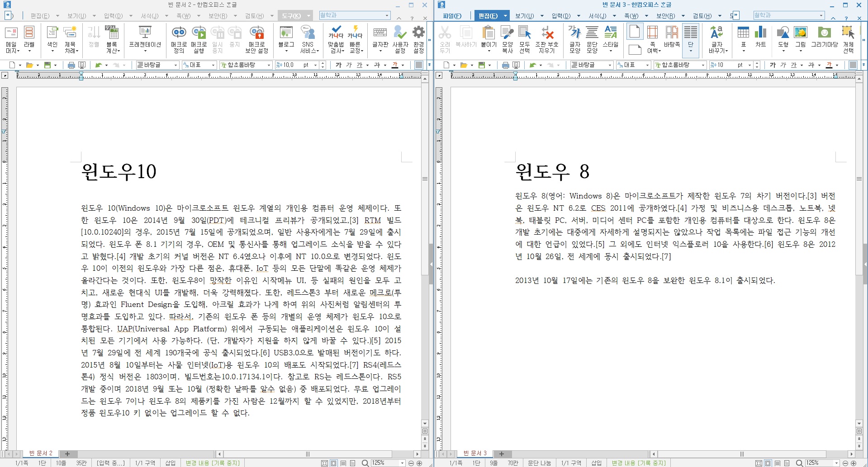Insert a 차트 chart
The height and width of the screenshot is (467, 868).
761,37
